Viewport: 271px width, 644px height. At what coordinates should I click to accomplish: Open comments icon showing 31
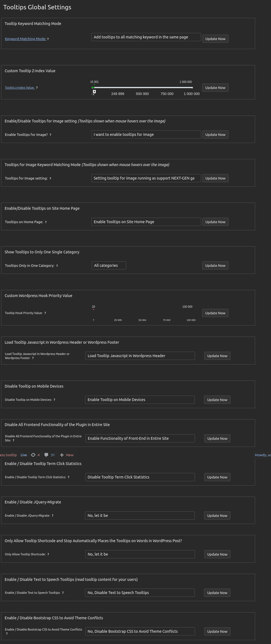(46, 455)
